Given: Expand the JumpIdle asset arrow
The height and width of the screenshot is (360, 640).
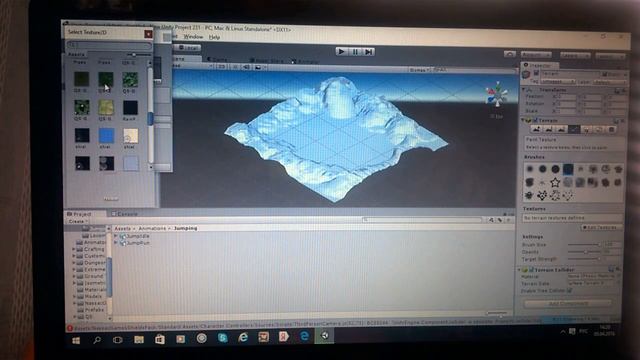Looking at the screenshot, I should (116, 236).
